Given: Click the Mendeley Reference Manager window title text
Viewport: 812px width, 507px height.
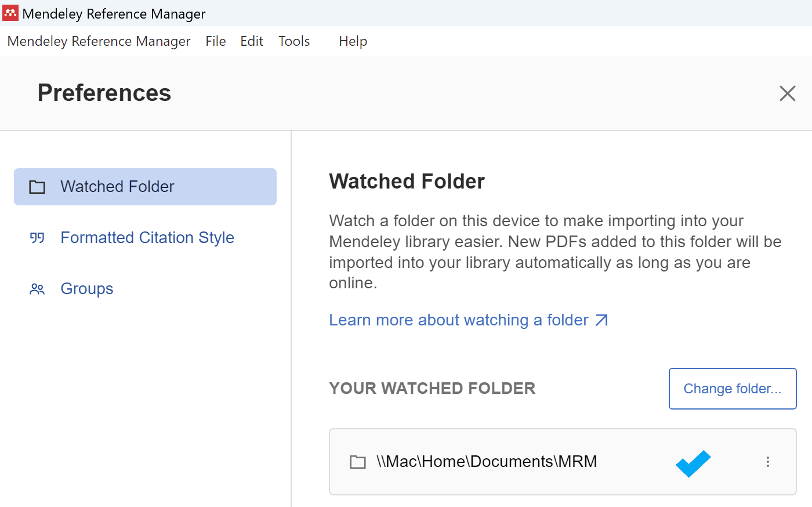Looking at the screenshot, I should point(114,13).
